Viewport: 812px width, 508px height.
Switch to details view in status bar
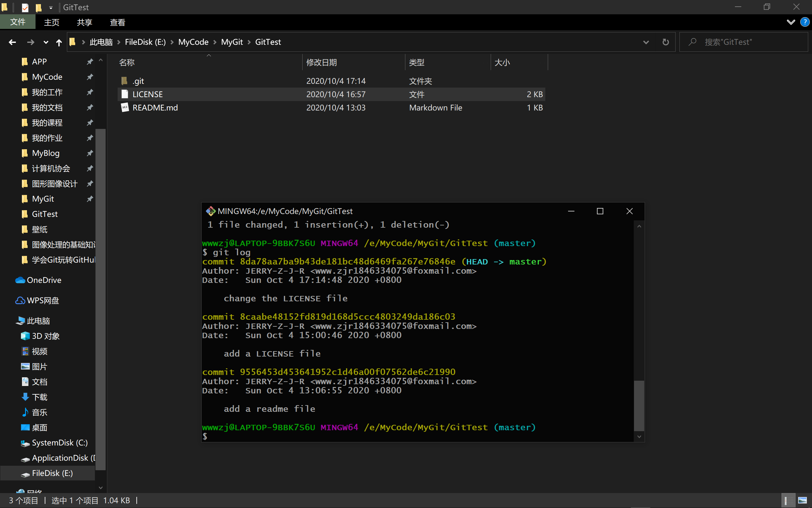click(x=788, y=501)
